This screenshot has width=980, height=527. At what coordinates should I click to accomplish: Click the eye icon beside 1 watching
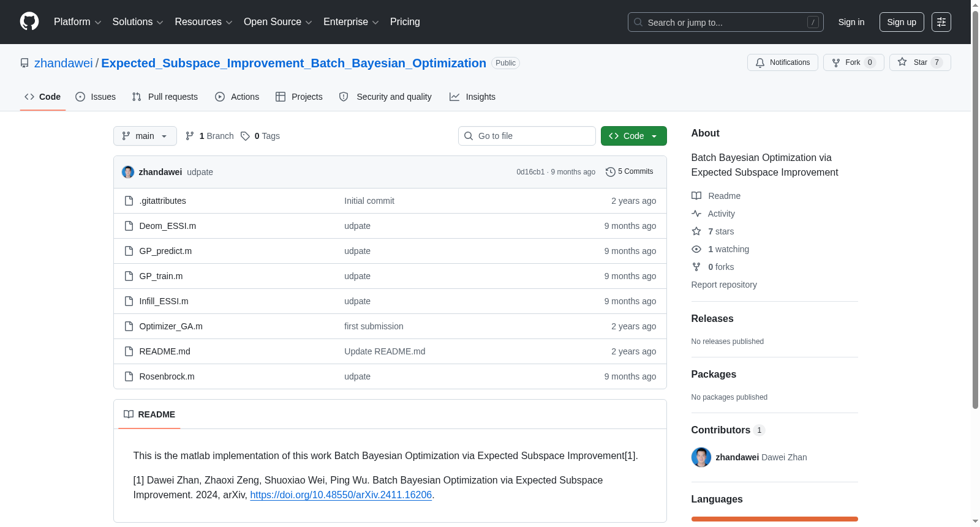pyautogui.click(x=696, y=249)
